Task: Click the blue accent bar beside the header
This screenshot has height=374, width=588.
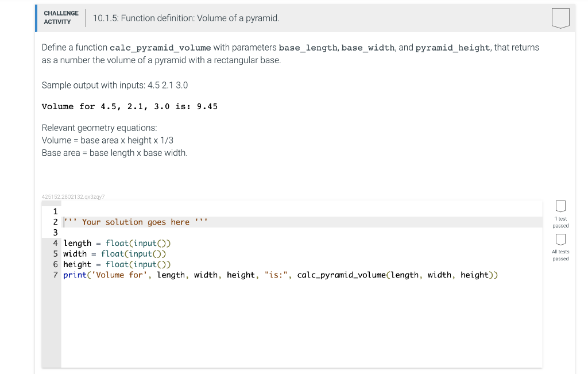Action: (x=36, y=18)
